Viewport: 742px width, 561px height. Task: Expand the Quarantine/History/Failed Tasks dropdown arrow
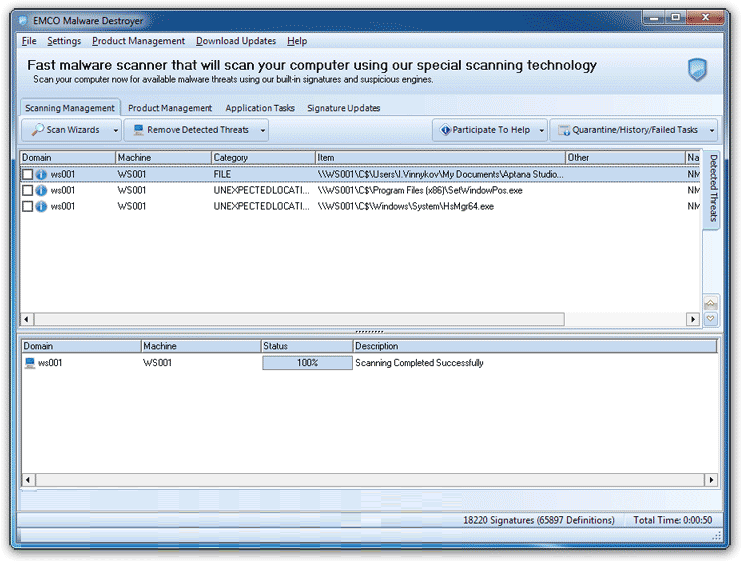point(711,131)
